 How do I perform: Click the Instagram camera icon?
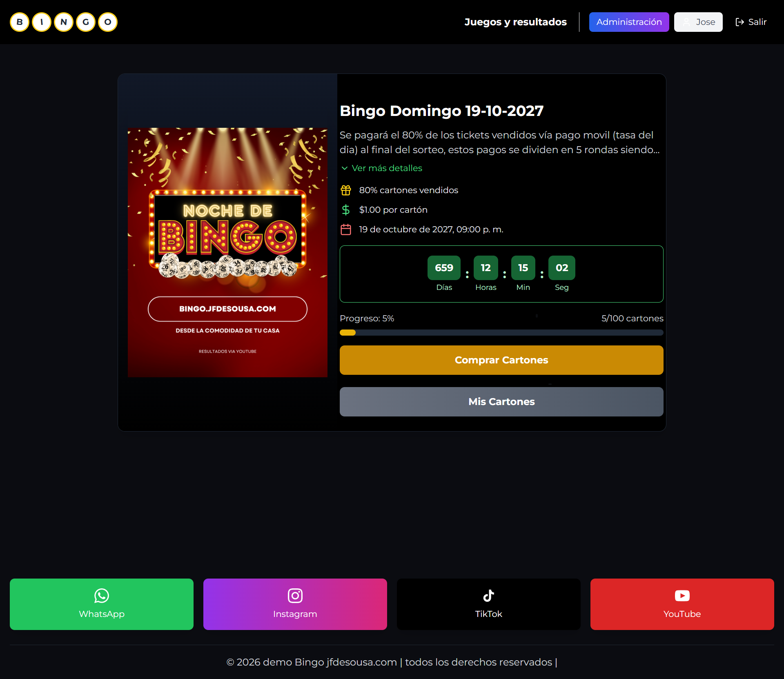pyautogui.click(x=295, y=596)
